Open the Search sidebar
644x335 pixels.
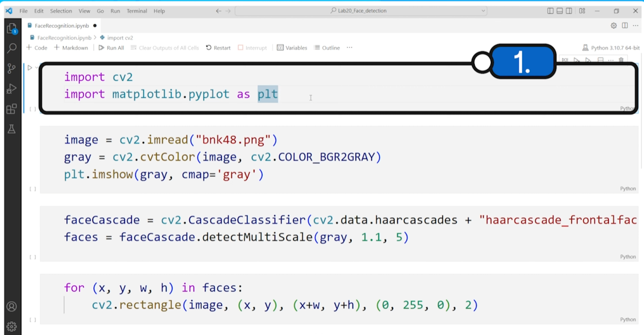coord(10,48)
